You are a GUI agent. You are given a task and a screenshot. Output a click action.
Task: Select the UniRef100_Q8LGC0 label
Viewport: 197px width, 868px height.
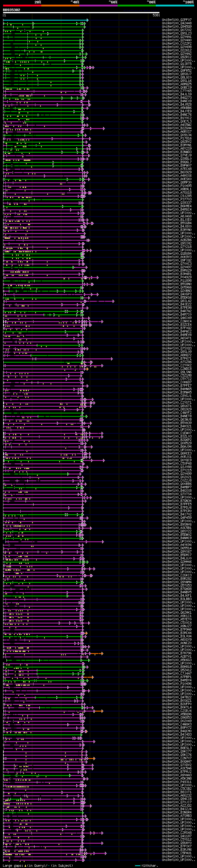[x=177, y=78]
